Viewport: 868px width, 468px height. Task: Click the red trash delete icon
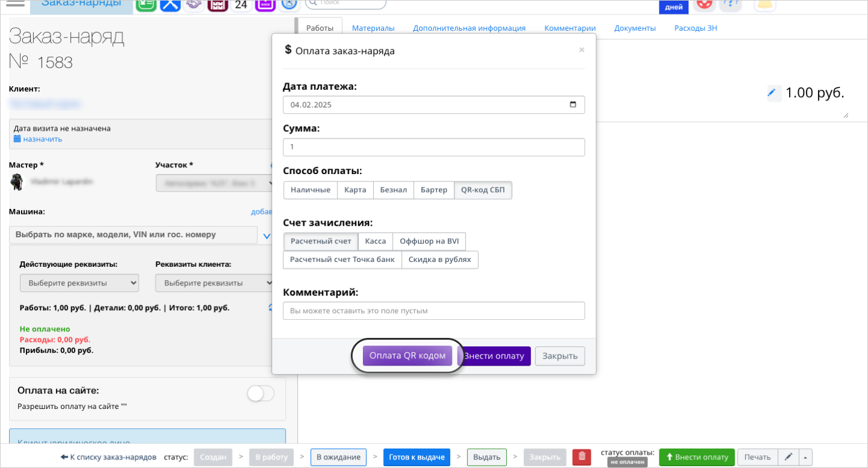581,457
